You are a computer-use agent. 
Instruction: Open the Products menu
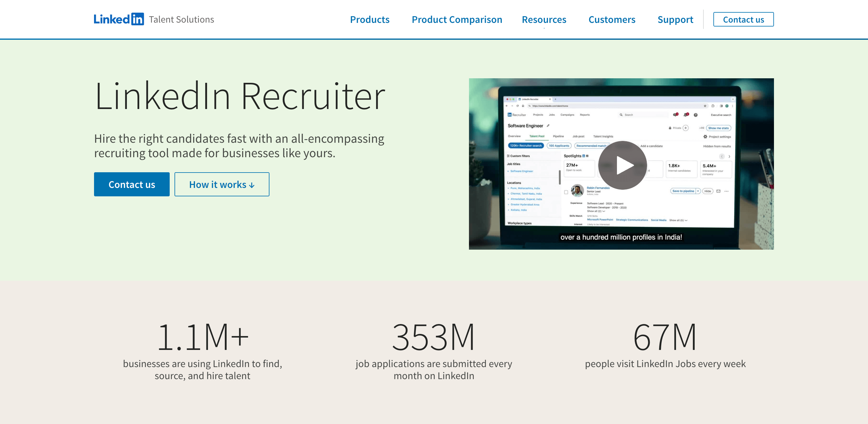coord(369,20)
